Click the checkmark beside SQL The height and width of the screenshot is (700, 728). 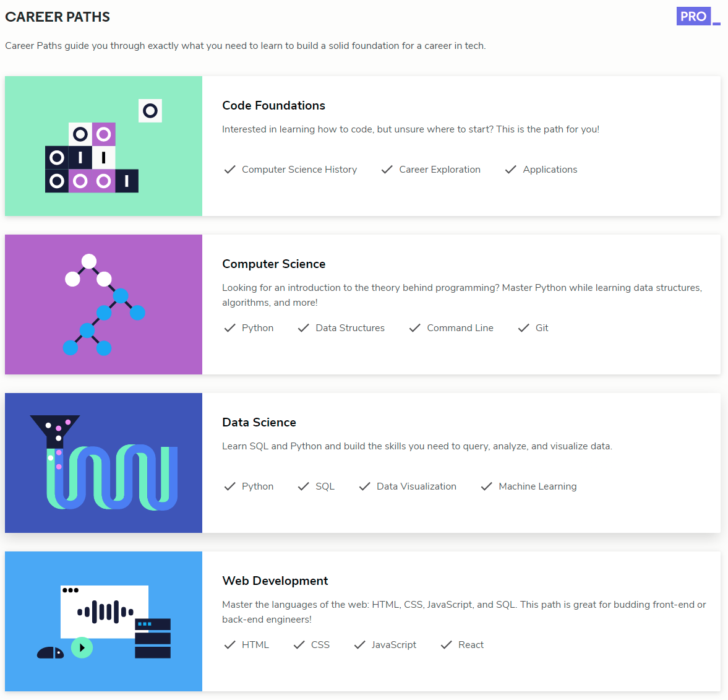pyautogui.click(x=303, y=486)
